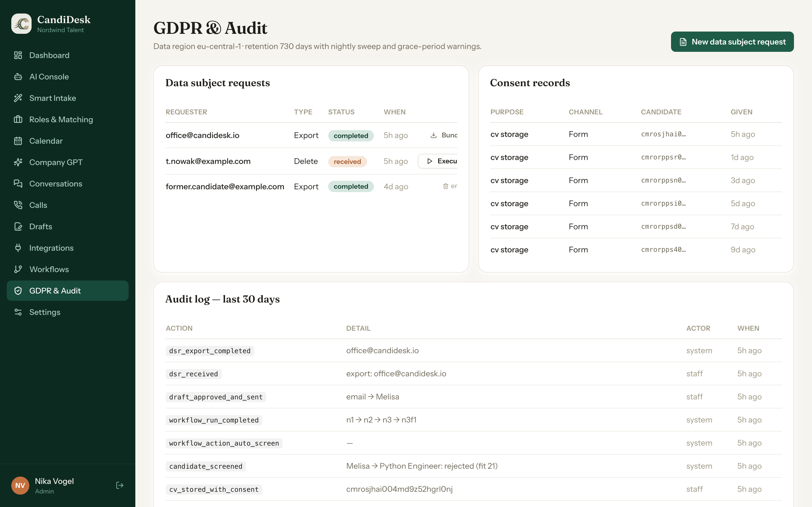Click the logout icon beside Nika Vogel
Screen dimensions: 812x507
(x=120, y=485)
